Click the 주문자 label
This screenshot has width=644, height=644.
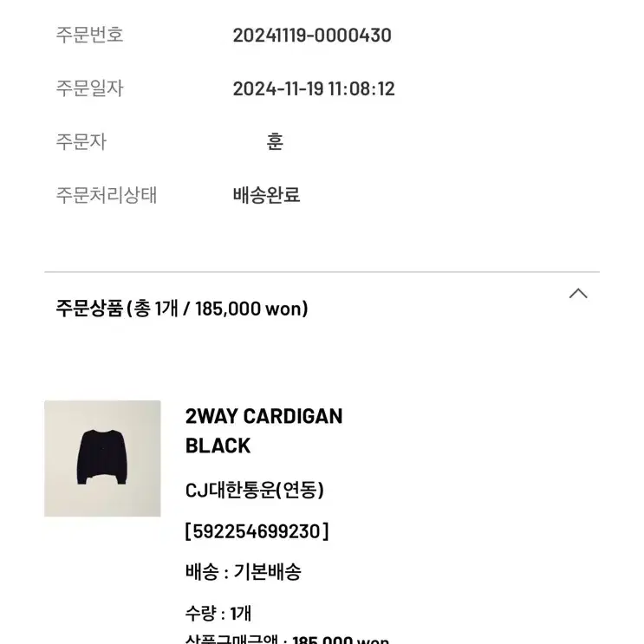(x=81, y=141)
